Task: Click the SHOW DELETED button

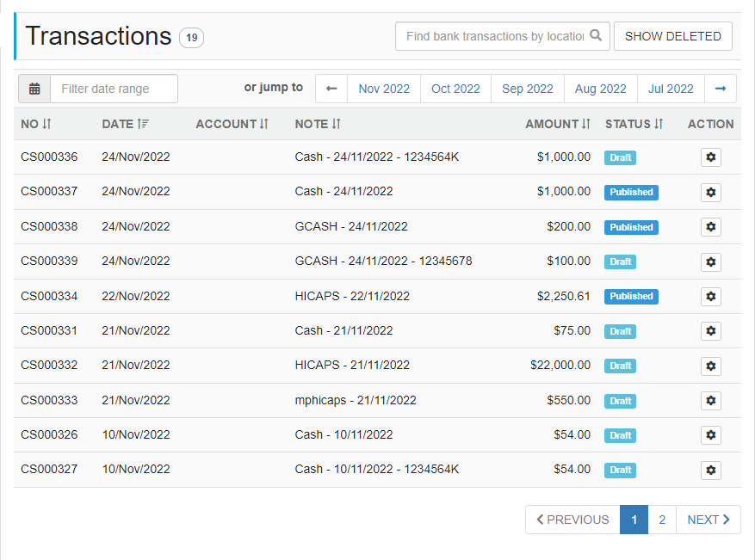Action: (672, 36)
